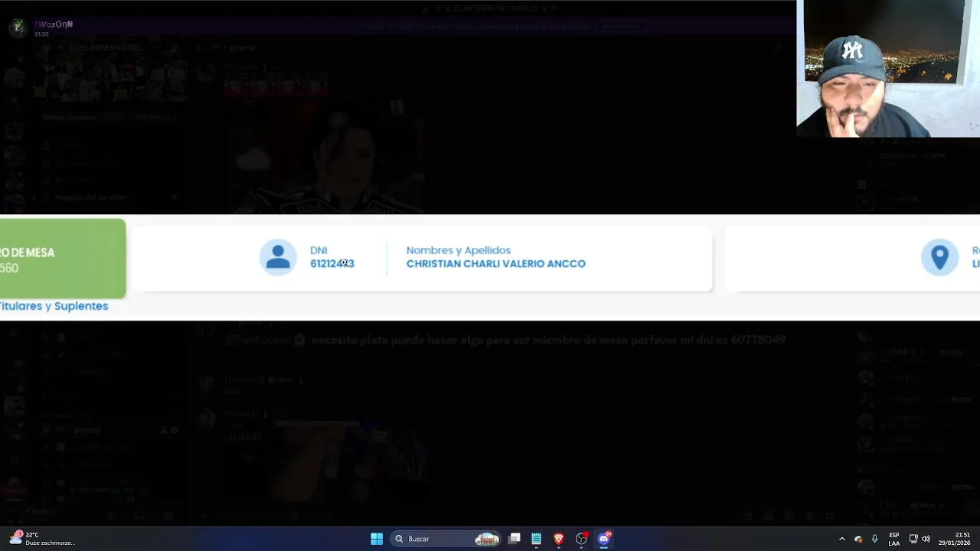Click the streamer avatar in the top-left
This screenshot has width=980, height=551.
pyautogui.click(x=18, y=28)
